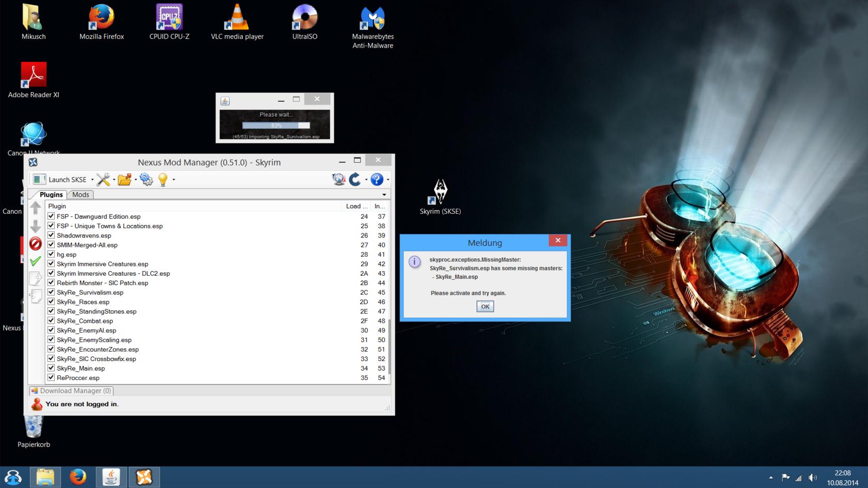Screen dimensions: 868x488
Task: Expand the Launch SKSE dropdown arrow
Action: click(92, 180)
